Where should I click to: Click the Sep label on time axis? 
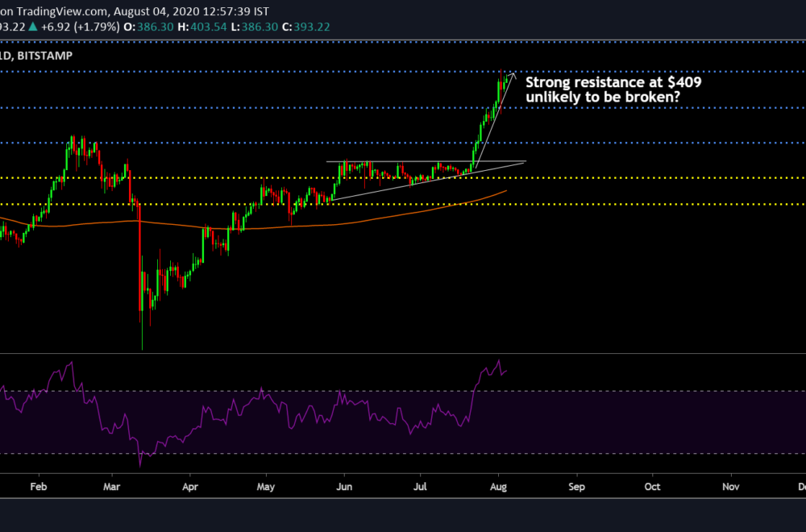click(577, 487)
